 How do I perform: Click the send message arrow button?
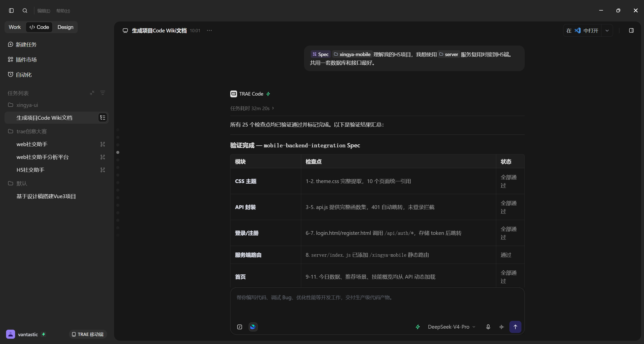pos(515,327)
